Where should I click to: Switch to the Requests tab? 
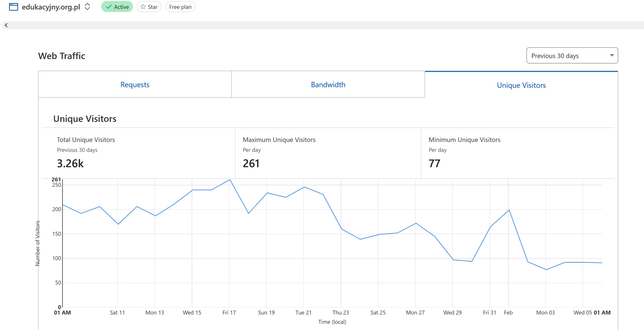click(135, 85)
